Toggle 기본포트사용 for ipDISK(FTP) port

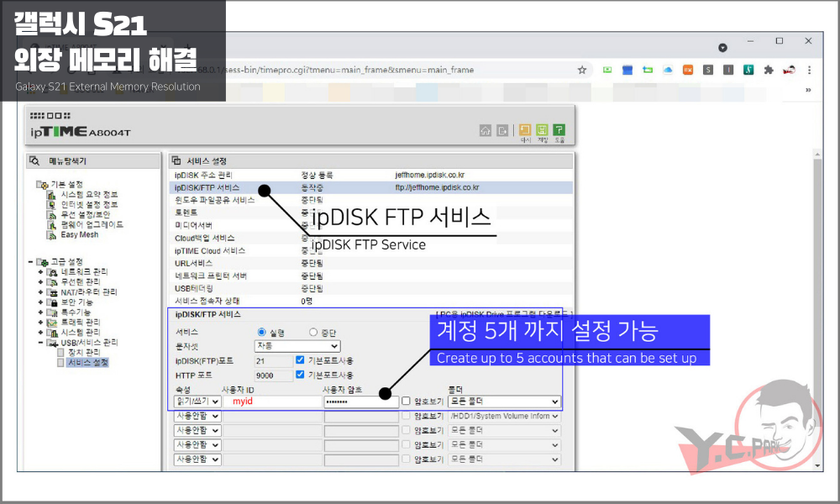(x=300, y=360)
